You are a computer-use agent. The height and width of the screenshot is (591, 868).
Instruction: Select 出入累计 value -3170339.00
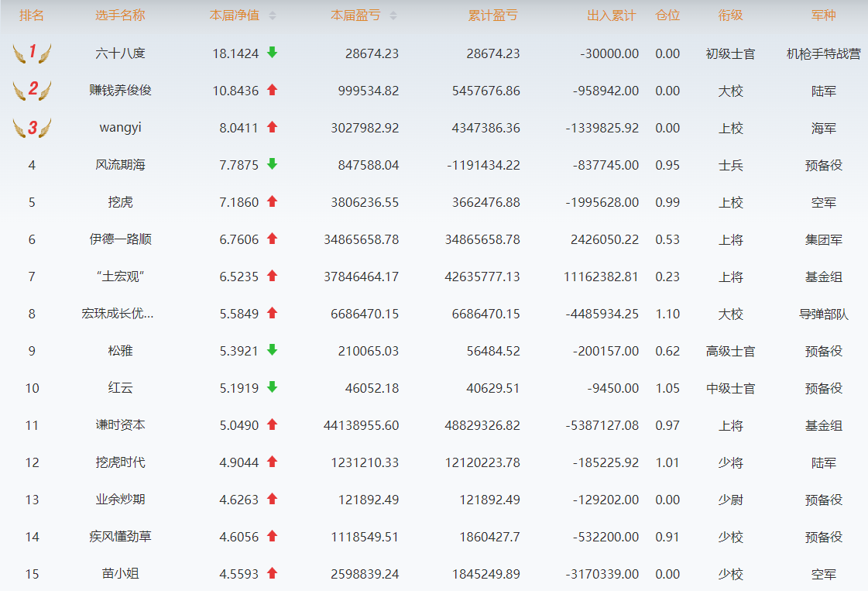pyautogui.click(x=602, y=575)
